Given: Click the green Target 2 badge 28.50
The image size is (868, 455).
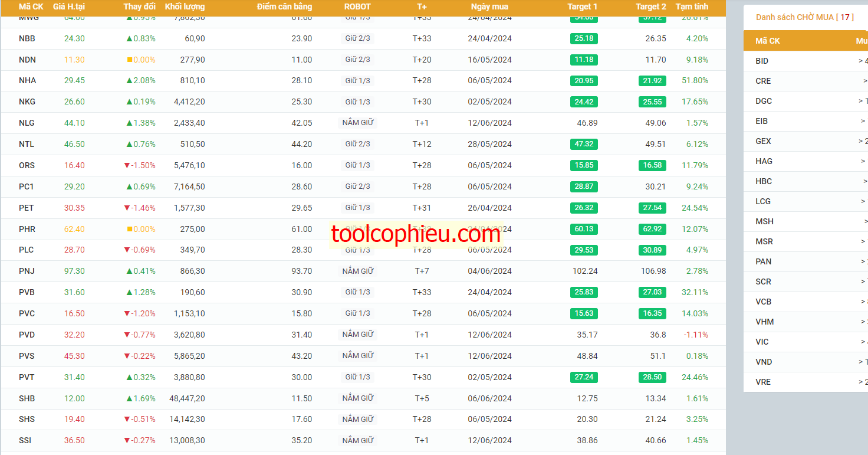Looking at the screenshot, I should [652, 377].
